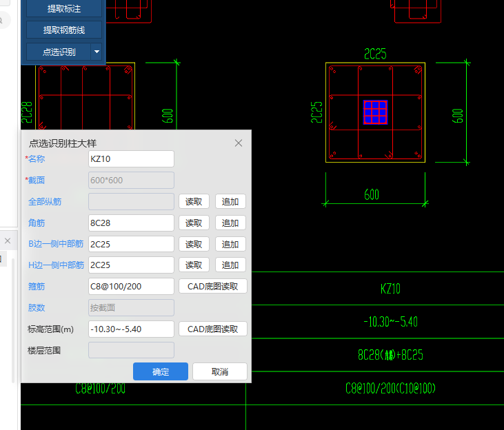Click the 角筋 label link
This screenshot has width=504, height=430.
tap(37, 223)
